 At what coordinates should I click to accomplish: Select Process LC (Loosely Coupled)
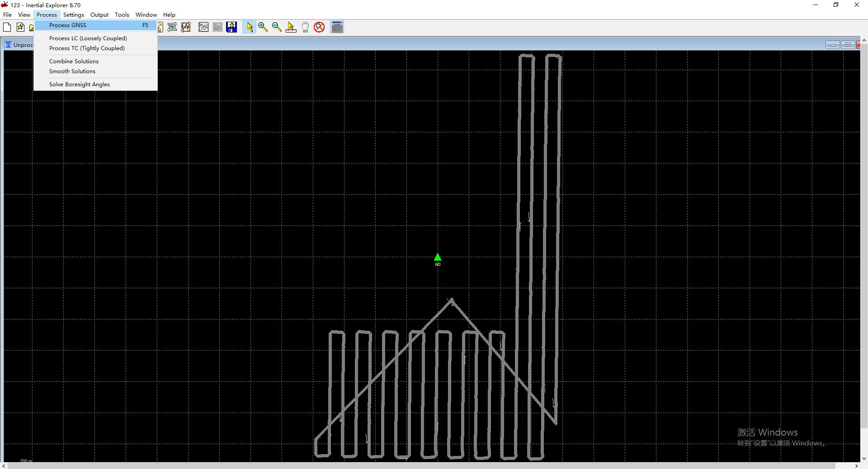tap(88, 38)
